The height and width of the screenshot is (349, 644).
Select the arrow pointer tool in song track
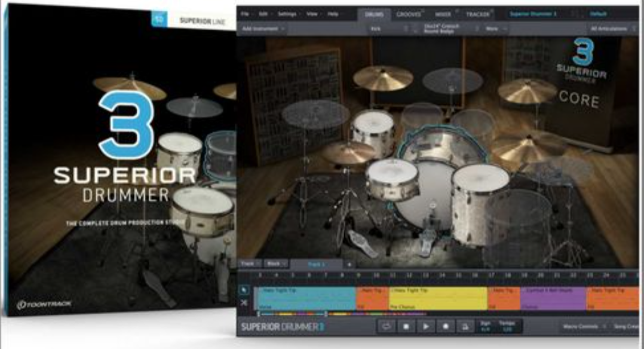pyautogui.click(x=244, y=290)
